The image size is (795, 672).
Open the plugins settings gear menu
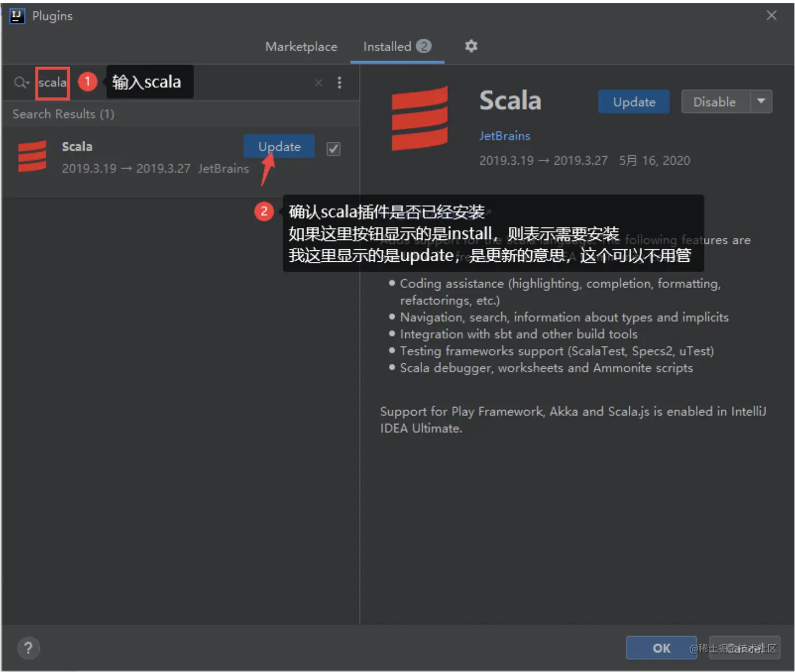471,46
